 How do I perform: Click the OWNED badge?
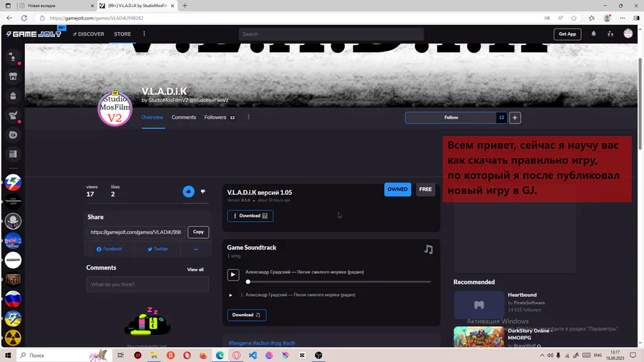click(x=398, y=189)
